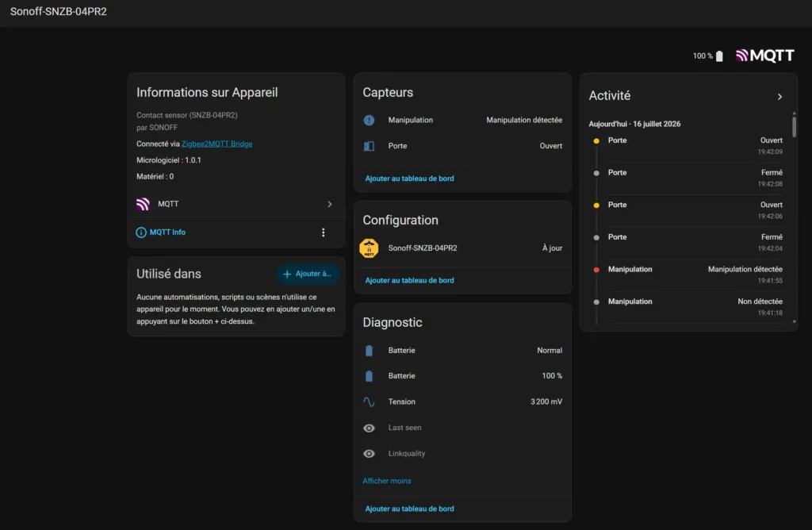The image size is (812, 530).
Task: Click the eye icon next to Last seen
Action: click(x=369, y=428)
